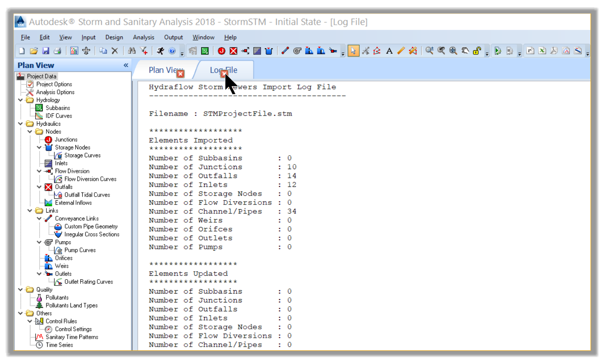Image resolution: width=604 pixels, height=364 pixels.
Task: Open help via the blue question mark icon
Action: click(x=172, y=51)
